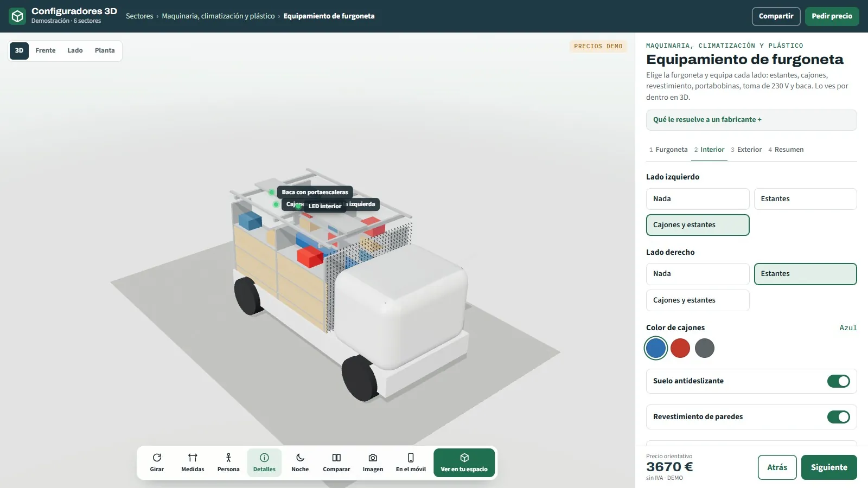
Task: Select Estantes for Lado derecho
Action: pos(805,274)
